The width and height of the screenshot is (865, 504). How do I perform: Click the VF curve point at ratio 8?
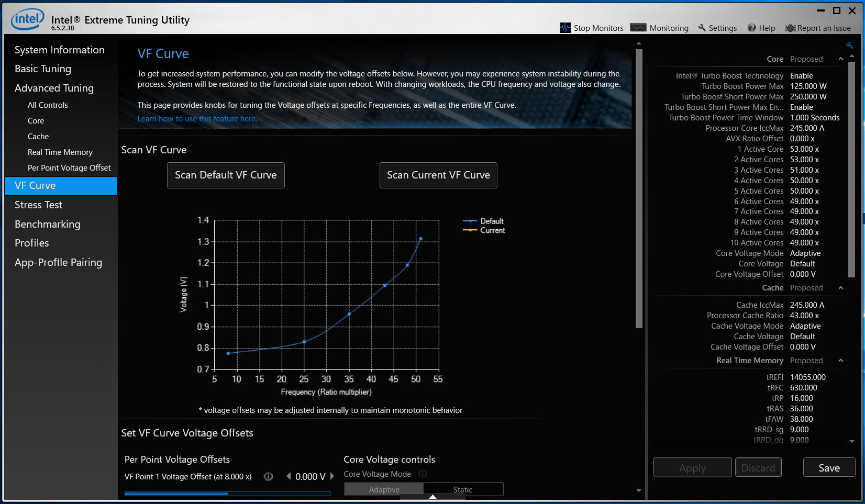[x=228, y=353]
